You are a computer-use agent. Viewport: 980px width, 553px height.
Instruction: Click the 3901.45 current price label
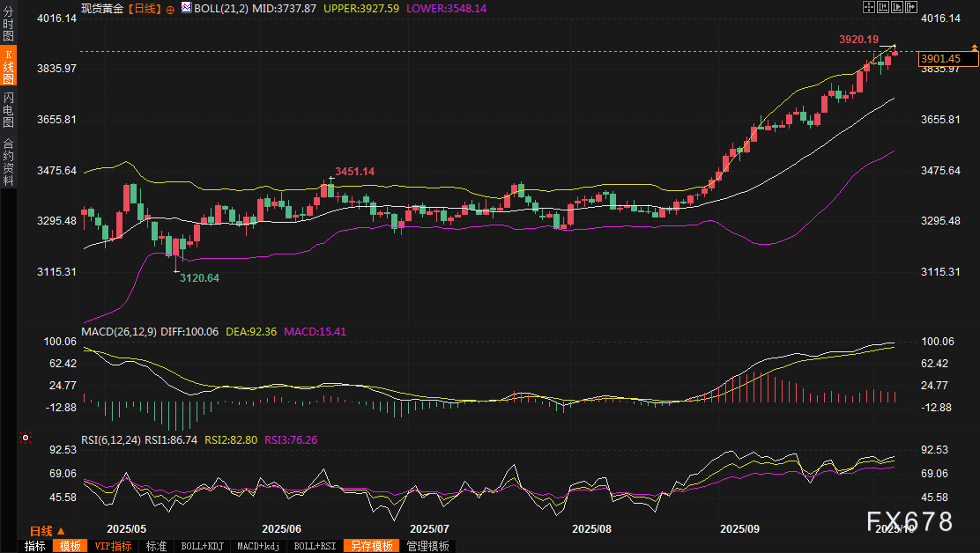coord(947,59)
